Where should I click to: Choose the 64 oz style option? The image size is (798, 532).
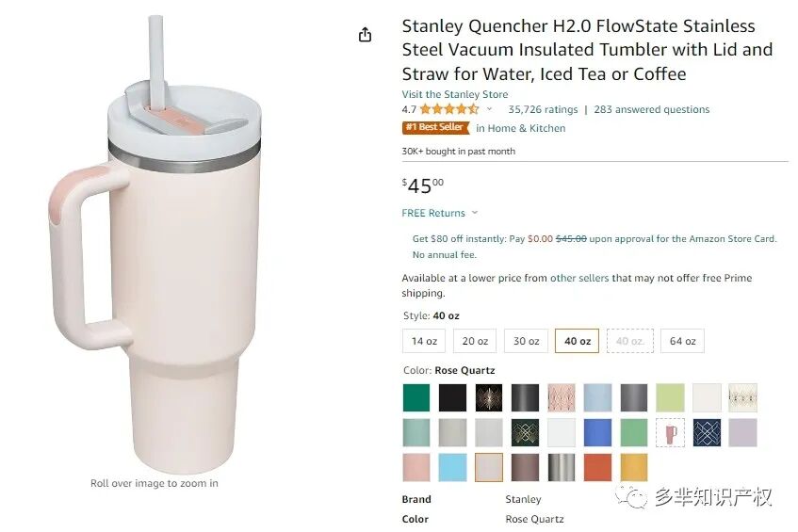click(x=682, y=341)
